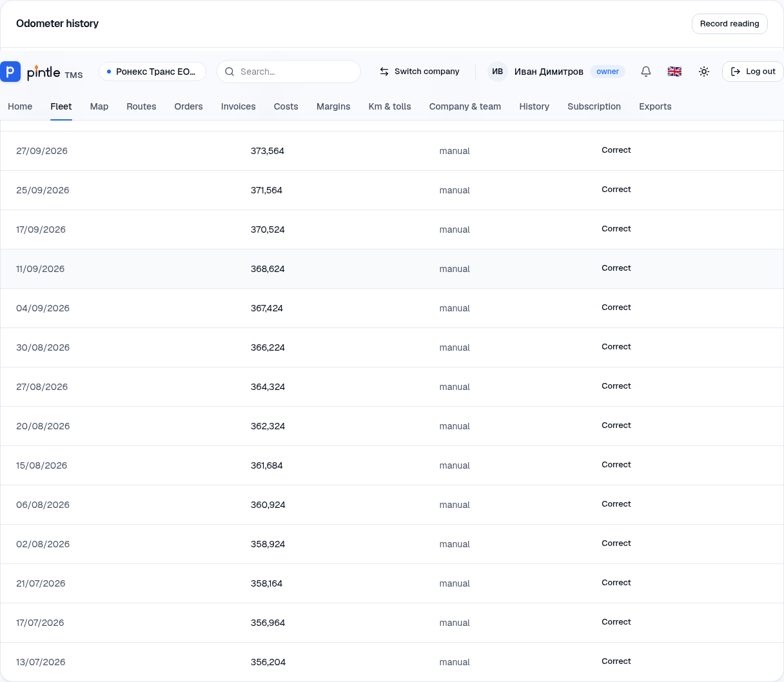Switch to the Exports tab
This screenshot has width=784, height=682.
click(x=655, y=106)
